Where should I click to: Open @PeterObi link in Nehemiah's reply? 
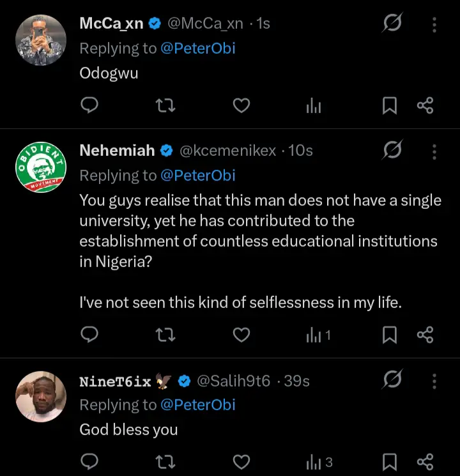[198, 175]
